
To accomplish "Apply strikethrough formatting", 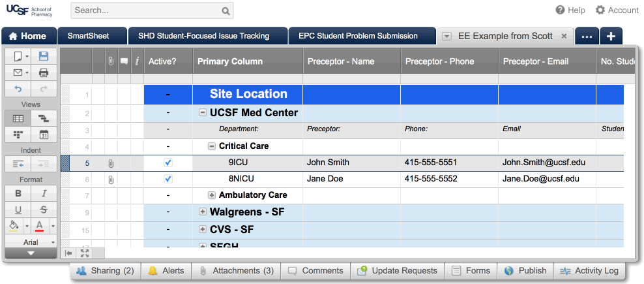I will point(44,210).
